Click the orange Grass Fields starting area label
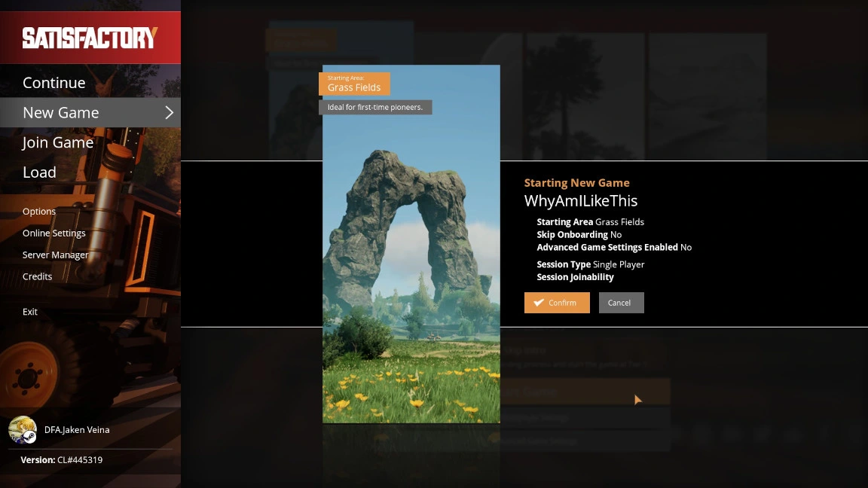 (354, 84)
